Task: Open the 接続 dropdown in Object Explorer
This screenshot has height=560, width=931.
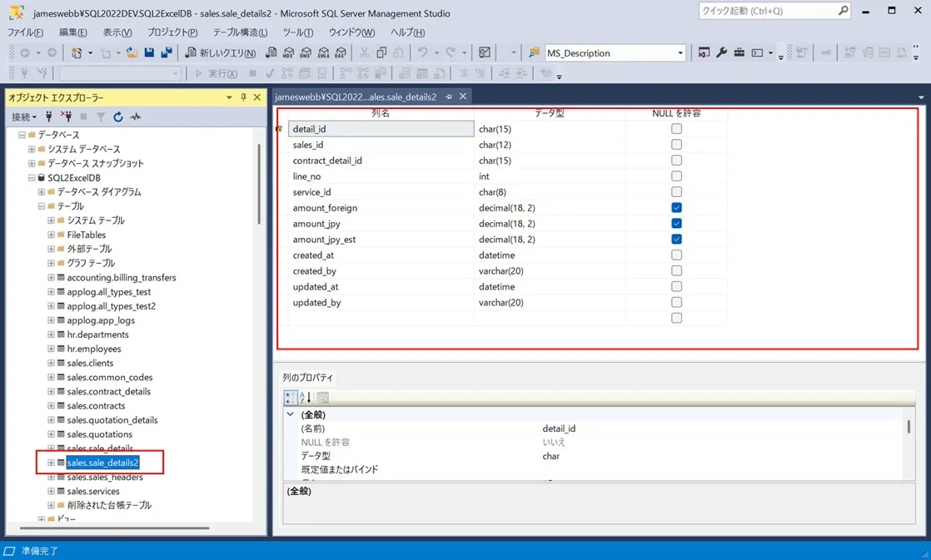Action: click(24, 116)
